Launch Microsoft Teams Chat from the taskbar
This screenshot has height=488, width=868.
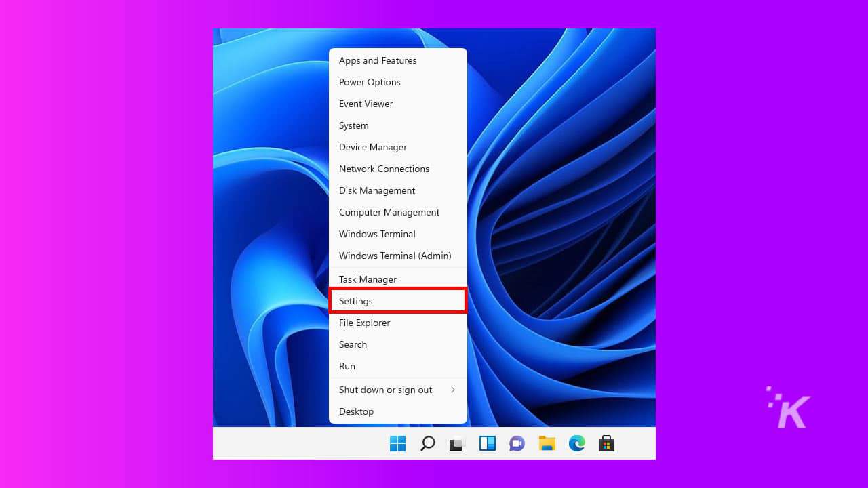pos(517,443)
